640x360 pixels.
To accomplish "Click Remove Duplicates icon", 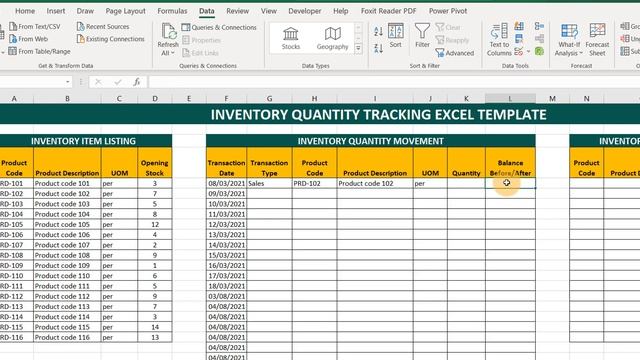I will tap(519, 39).
